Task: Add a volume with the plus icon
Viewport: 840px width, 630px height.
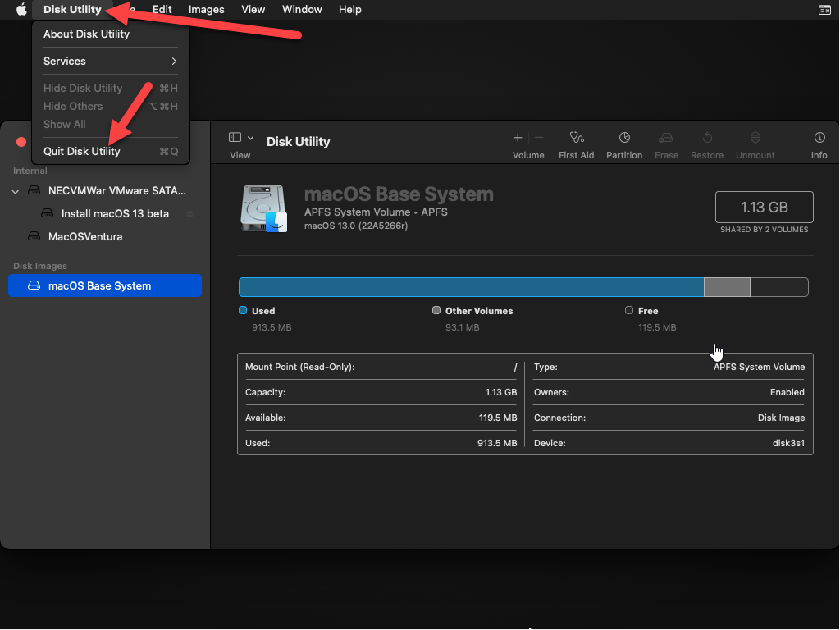Action: click(518, 138)
